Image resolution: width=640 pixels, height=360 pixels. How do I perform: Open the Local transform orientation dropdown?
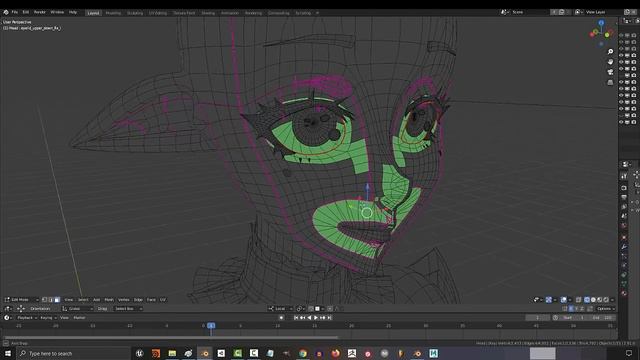click(281, 309)
